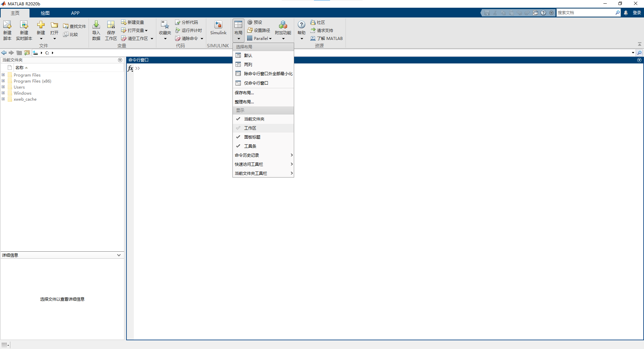Click 分析代码 (Analyze Code)

click(186, 22)
